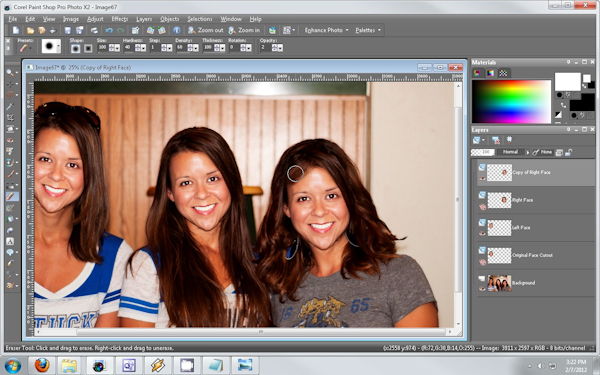The width and height of the screenshot is (600, 375).
Task: Open the File menu
Action: (x=13, y=19)
